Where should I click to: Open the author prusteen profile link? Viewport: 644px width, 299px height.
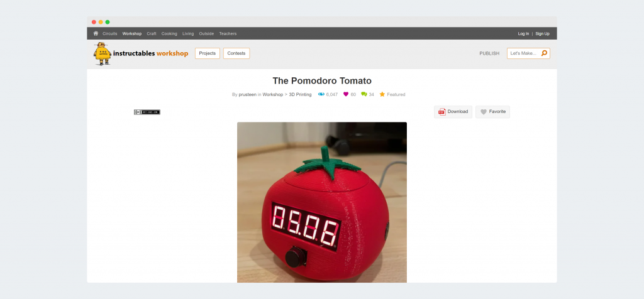[x=247, y=94]
